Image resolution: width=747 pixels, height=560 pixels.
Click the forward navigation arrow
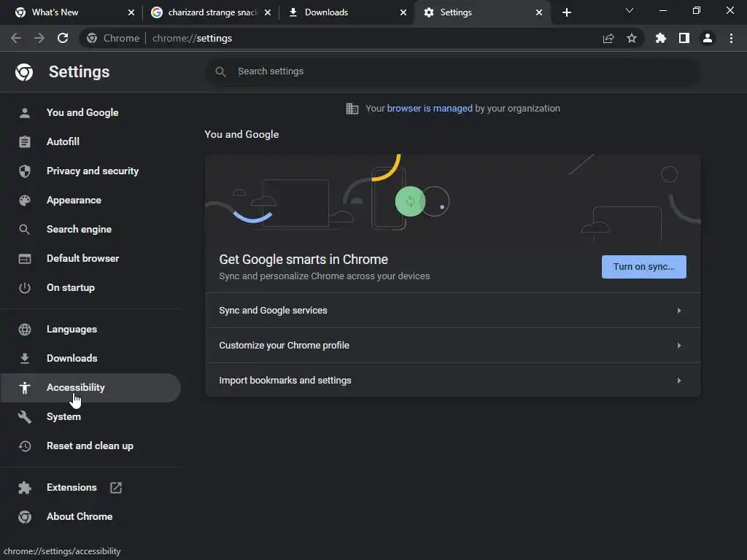pos(39,38)
